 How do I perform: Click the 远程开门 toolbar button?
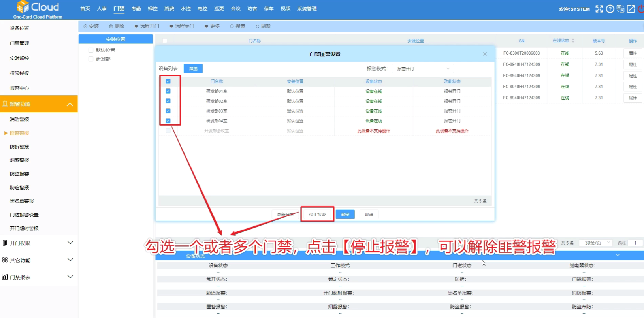[x=147, y=26]
